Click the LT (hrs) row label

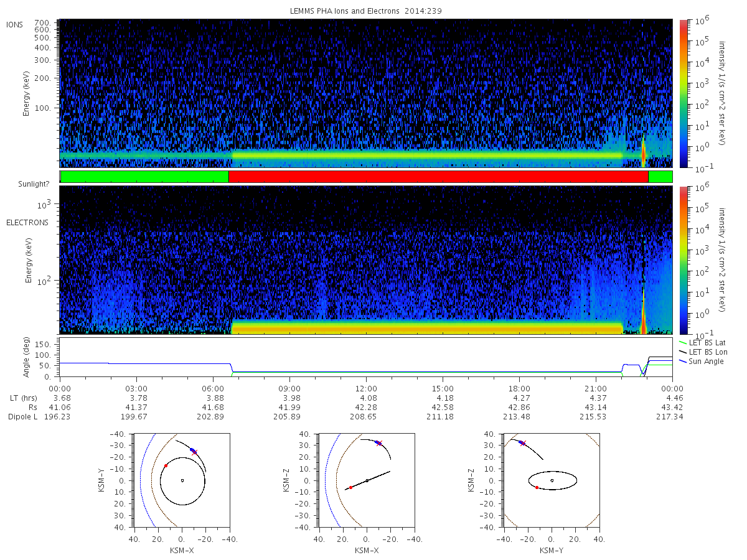[24, 398]
